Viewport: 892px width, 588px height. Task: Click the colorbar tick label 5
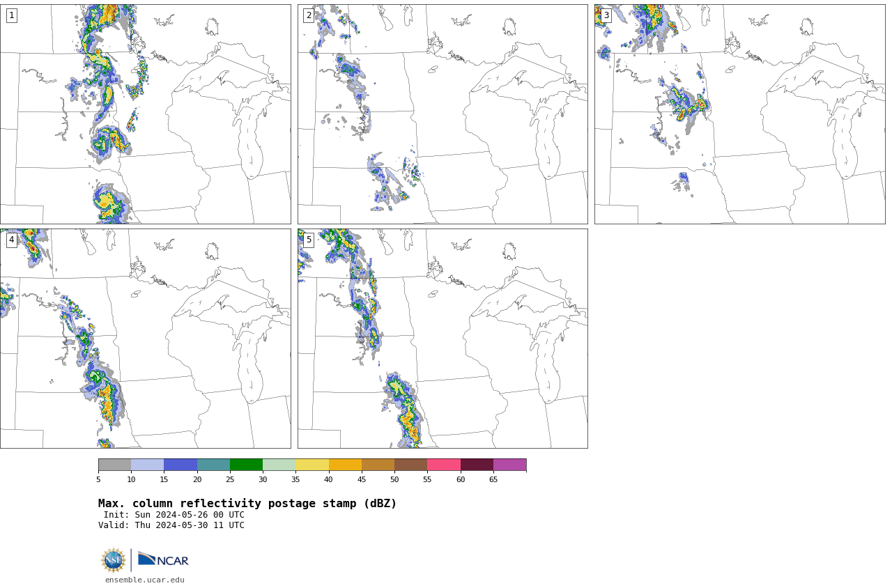tap(98, 479)
